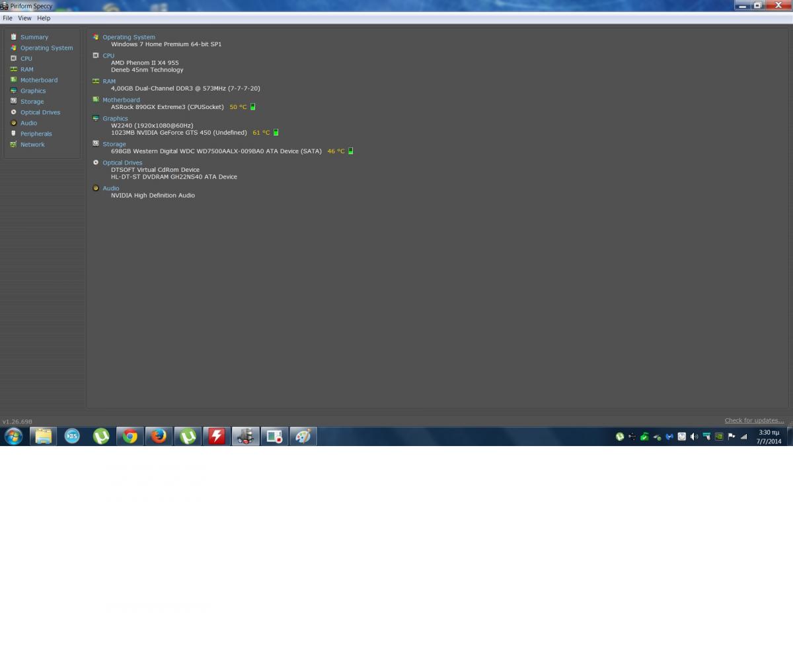This screenshot has height=672, width=793.
Task: Click the ASRock 890GX Extreme3 text
Action: pos(167,106)
